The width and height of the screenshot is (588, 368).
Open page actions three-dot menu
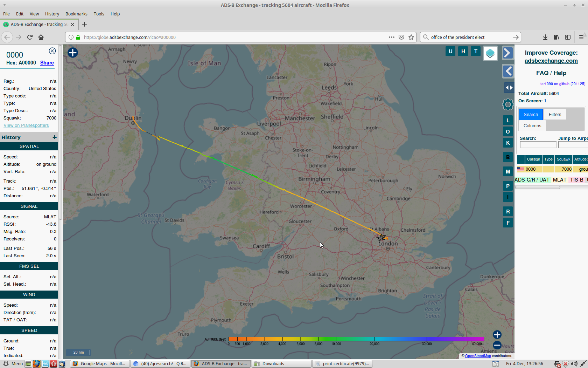coord(391,37)
